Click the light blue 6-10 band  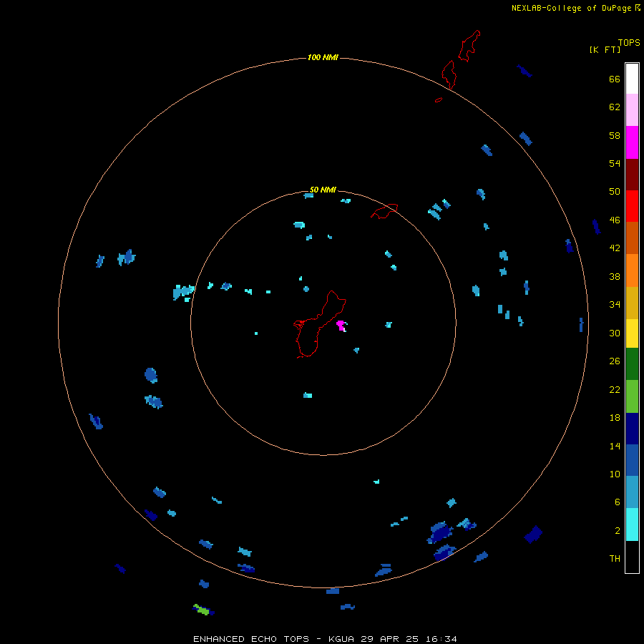click(x=632, y=492)
